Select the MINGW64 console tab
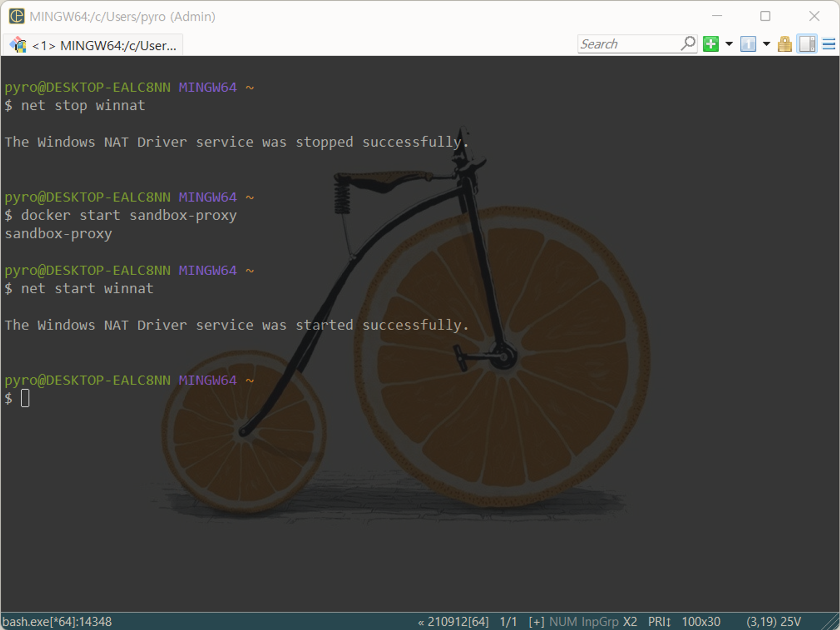 pos(93,45)
